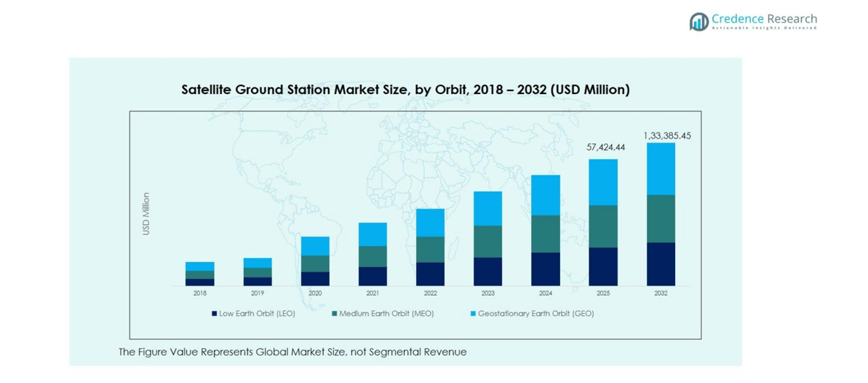The height and width of the screenshot is (383, 868).
Task: Select the MEO segment of the 2025 bar
Action: tap(603, 226)
